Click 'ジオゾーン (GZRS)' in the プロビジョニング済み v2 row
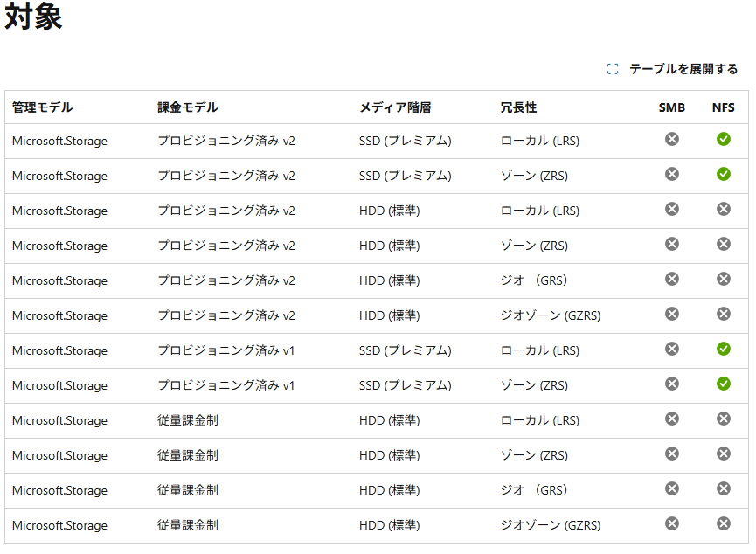The height and width of the screenshot is (554, 756). 551,315
